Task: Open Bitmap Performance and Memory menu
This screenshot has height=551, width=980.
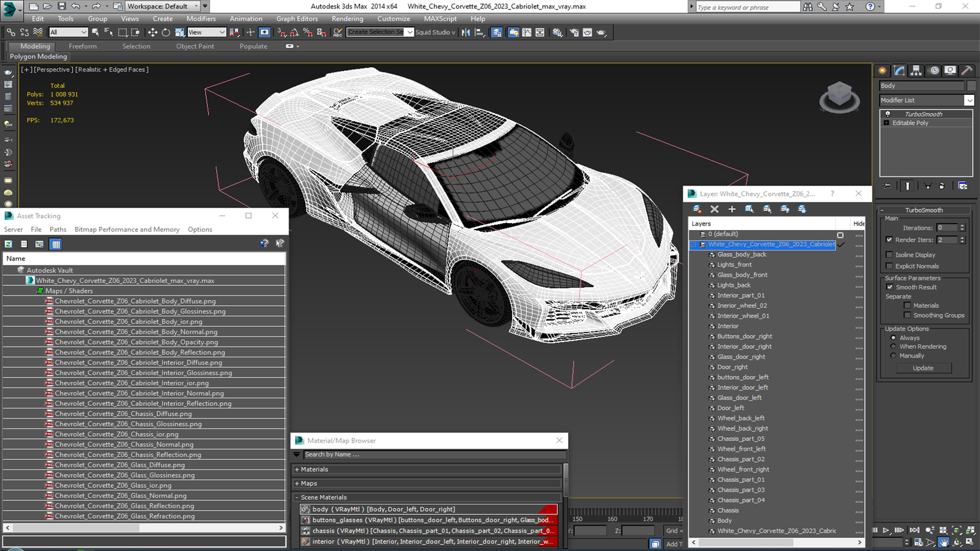Action: 127,229
